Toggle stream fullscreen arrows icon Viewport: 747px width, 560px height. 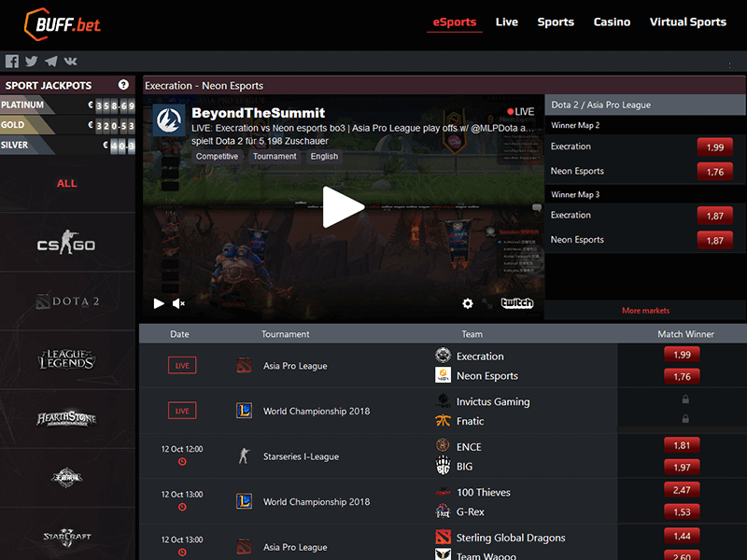486,303
